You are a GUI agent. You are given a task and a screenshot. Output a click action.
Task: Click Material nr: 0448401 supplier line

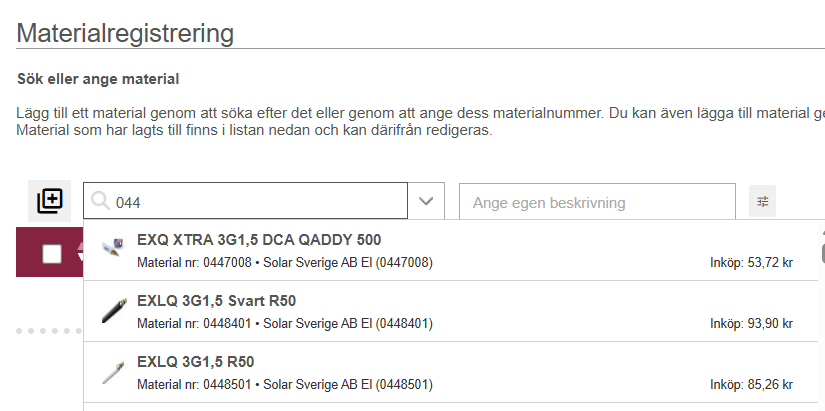(x=284, y=324)
